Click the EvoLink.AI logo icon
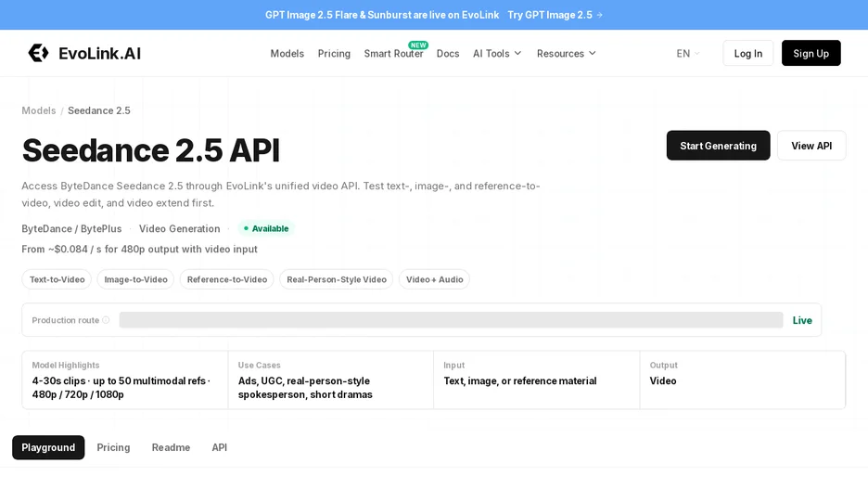Screen dimensions: 868x489 (x=38, y=53)
